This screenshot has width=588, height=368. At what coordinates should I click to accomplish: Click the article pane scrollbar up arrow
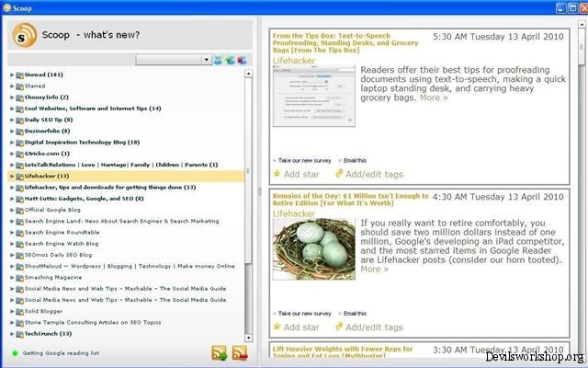582,24
